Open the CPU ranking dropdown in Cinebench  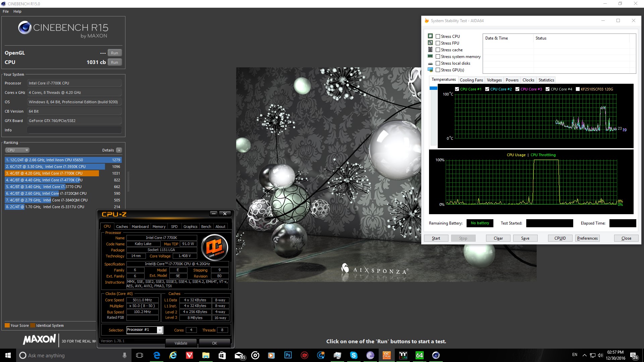click(17, 150)
